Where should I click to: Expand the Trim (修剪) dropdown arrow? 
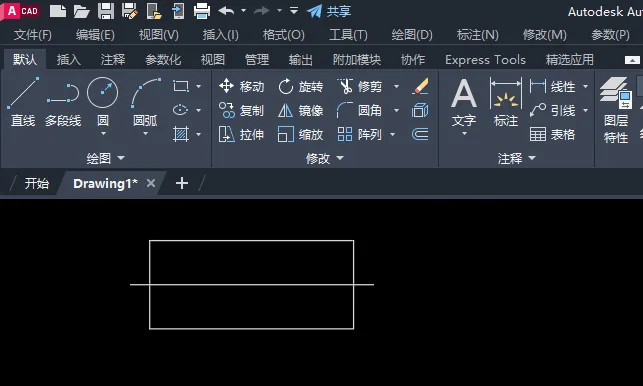[x=396, y=87]
